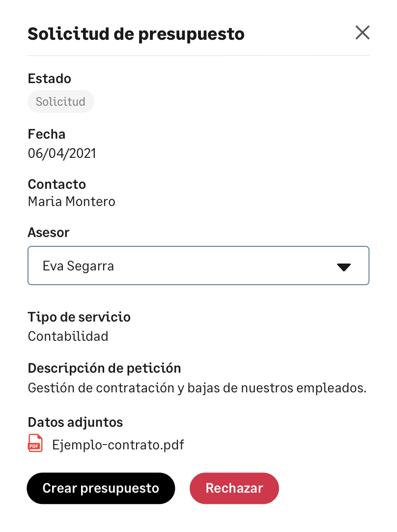The width and height of the screenshot is (397, 532).
Task: Click the contact name Maria Montero
Action: pos(72,201)
